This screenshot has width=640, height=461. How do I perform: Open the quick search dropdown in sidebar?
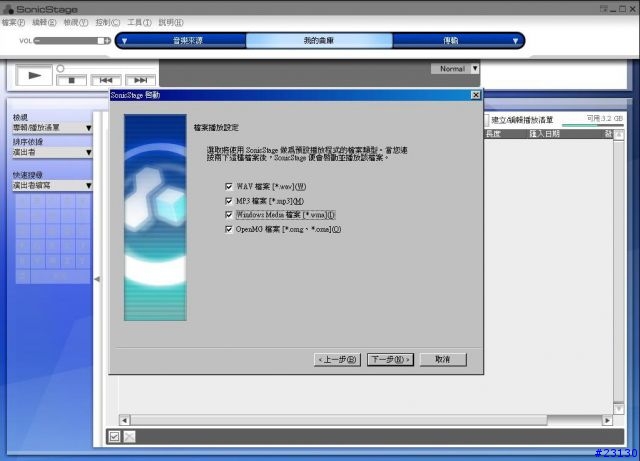52,185
